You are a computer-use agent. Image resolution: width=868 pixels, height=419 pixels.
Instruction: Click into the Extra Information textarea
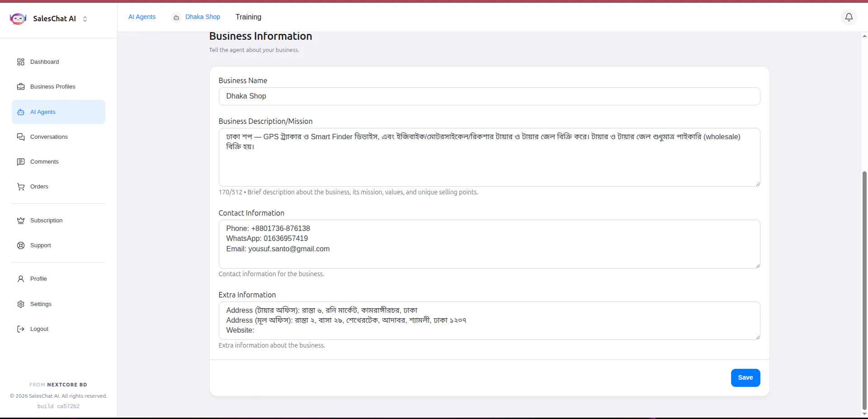point(489,320)
